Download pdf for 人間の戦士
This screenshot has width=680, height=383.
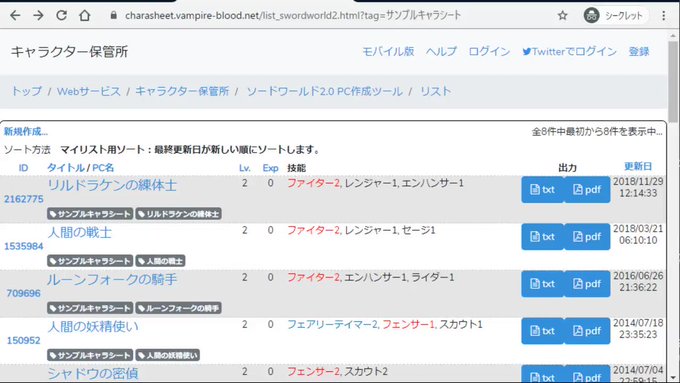[x=587, y=237]
